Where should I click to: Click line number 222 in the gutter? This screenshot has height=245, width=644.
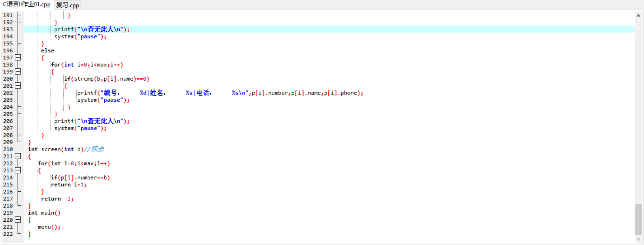(8, 234)
